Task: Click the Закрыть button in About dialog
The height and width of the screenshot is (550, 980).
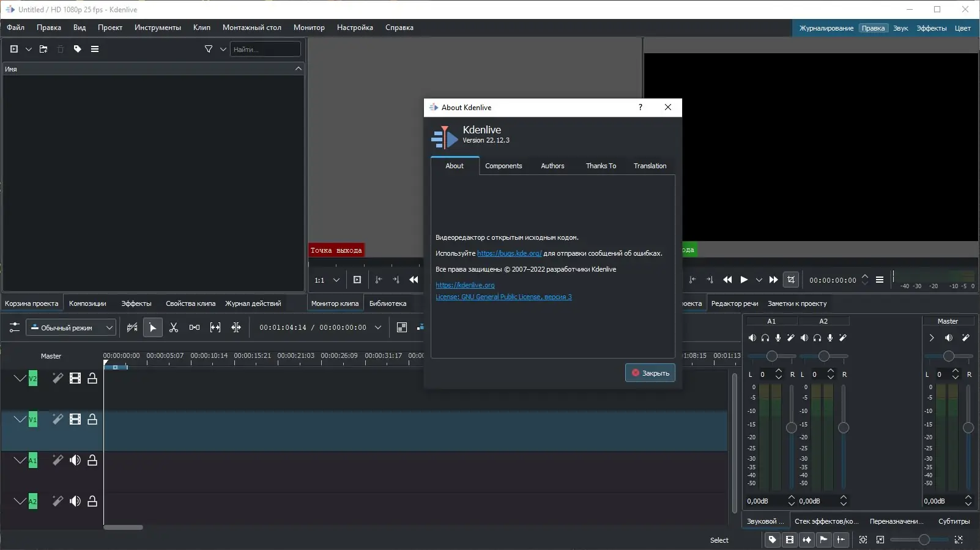Action: 650,373
